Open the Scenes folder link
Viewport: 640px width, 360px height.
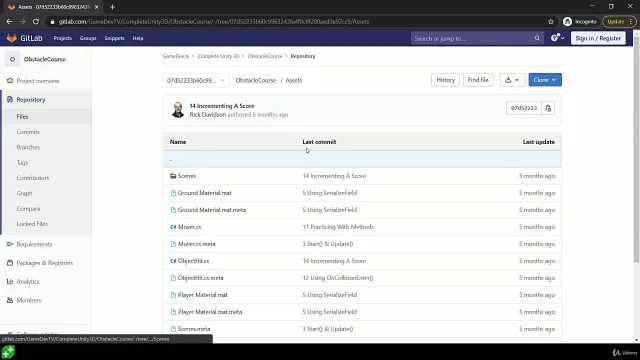187,176
